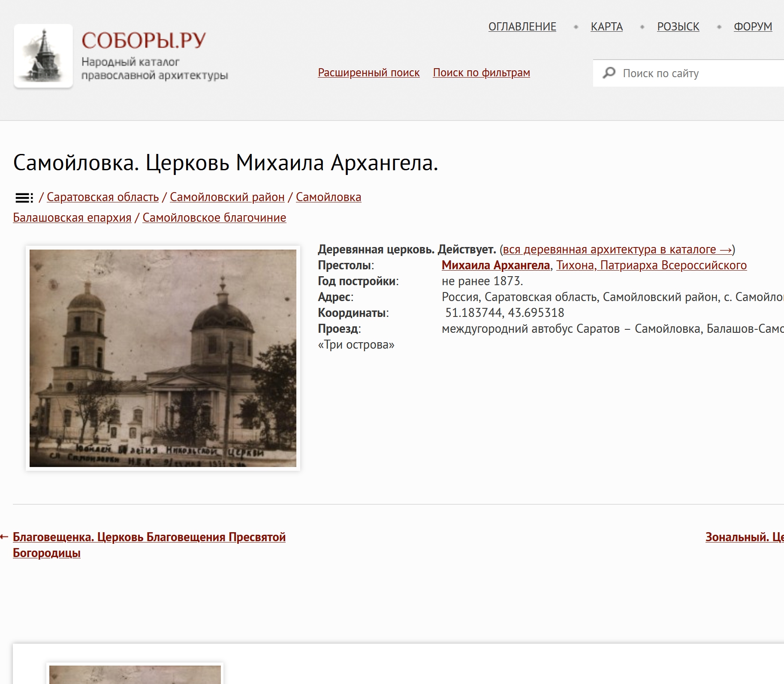The height and width of the screenshot is (684, 784).
Task: Open the РОЗЫСК menu item
Action: (x=678, y=27)
